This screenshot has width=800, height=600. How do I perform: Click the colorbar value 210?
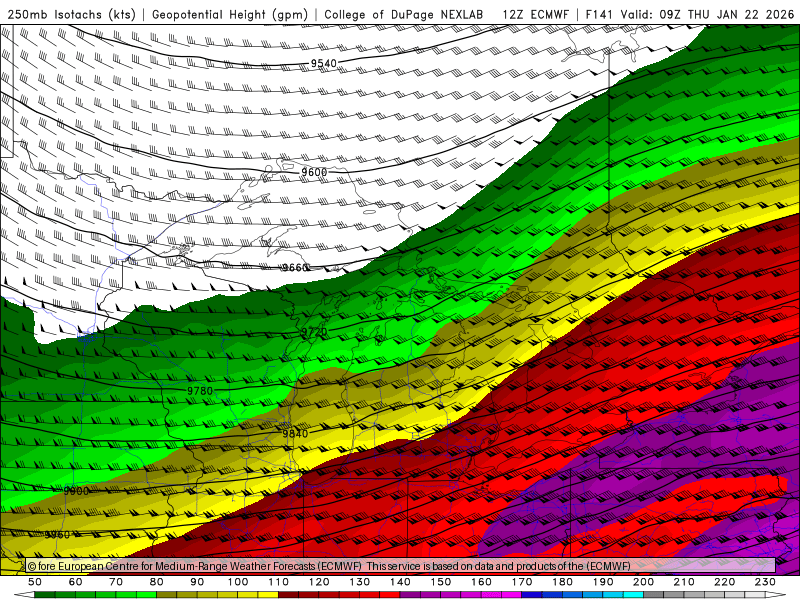tap(684, 582)
